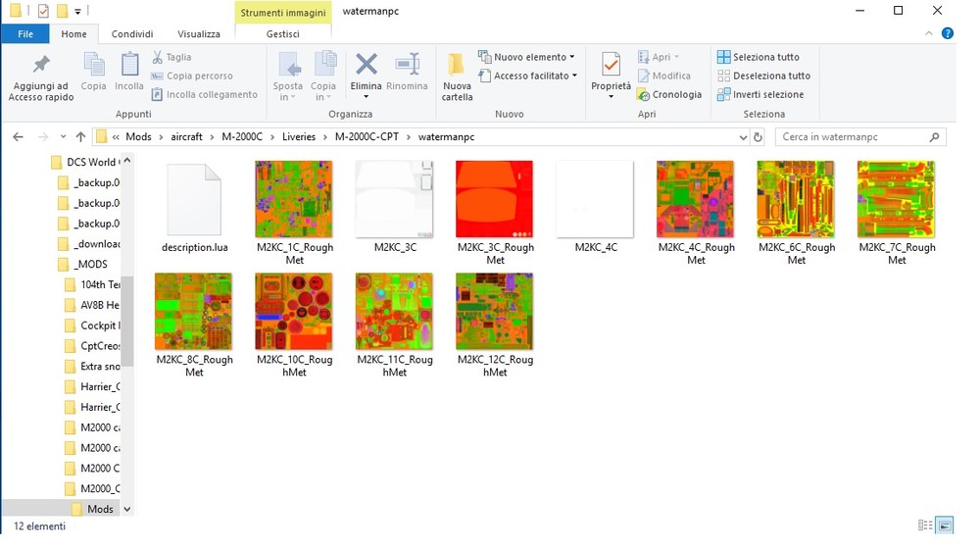
Task: Open the File tab
Action: coord(25,33)
